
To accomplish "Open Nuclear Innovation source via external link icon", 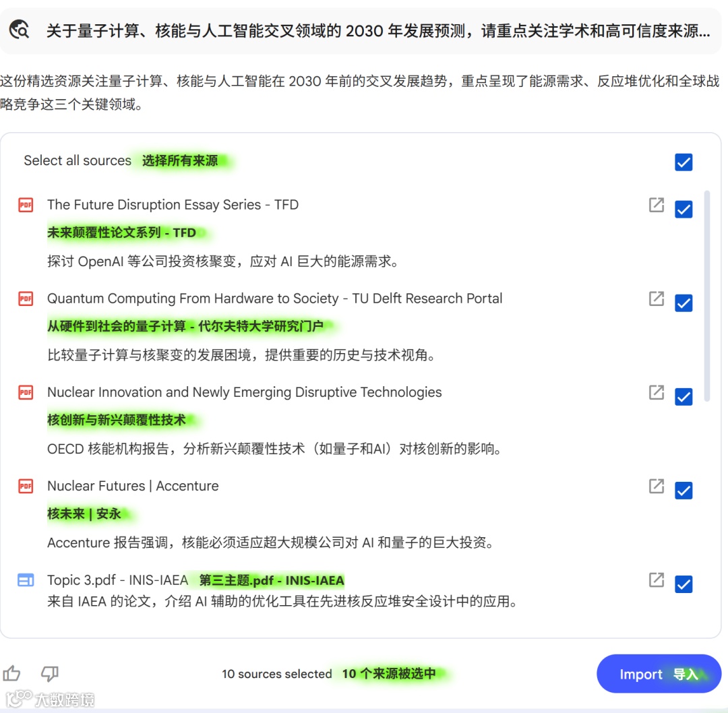I will 656,392.
